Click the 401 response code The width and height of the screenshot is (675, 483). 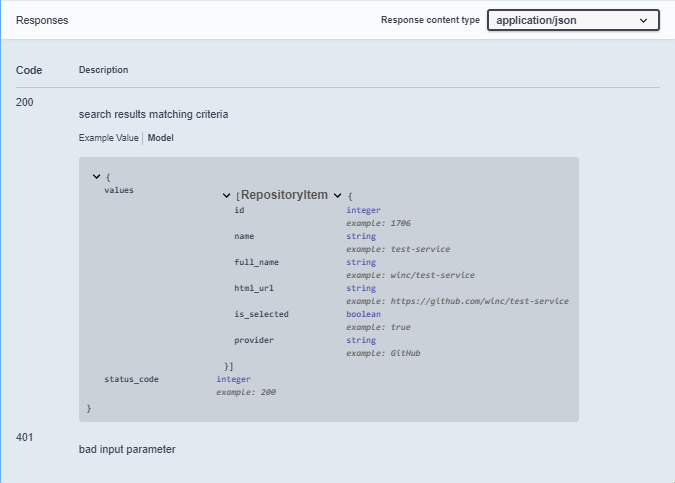[25, 437]
